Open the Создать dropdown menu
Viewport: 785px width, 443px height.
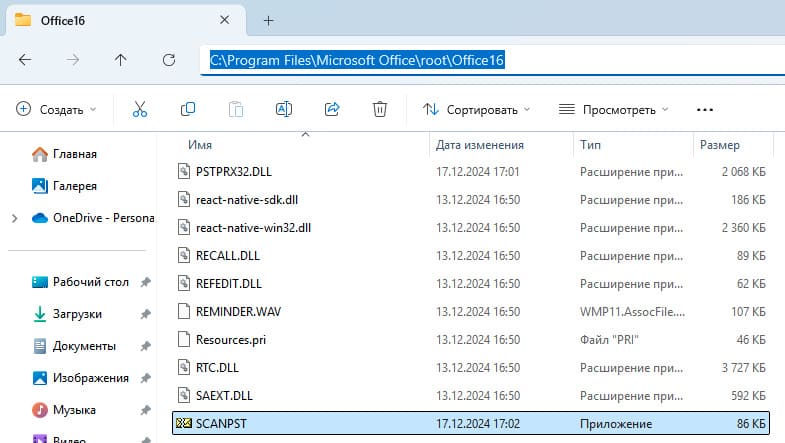pyautogui.click(x=57, y=109)
